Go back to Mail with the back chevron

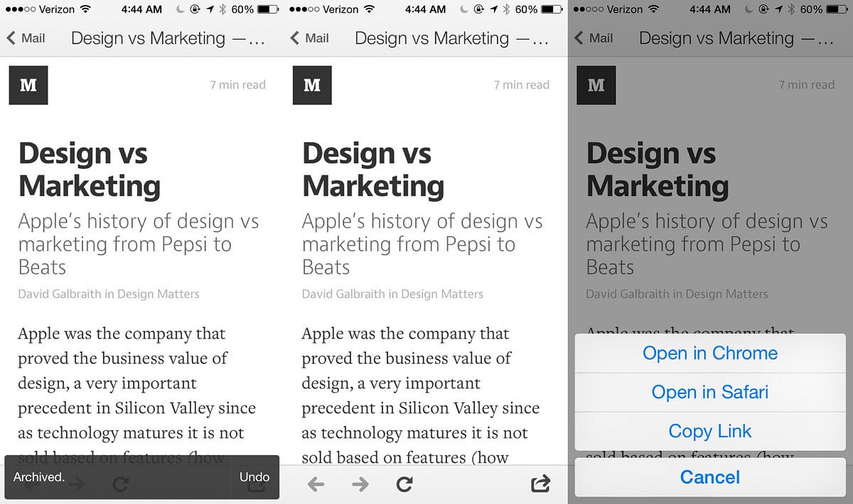click(25, 38)
